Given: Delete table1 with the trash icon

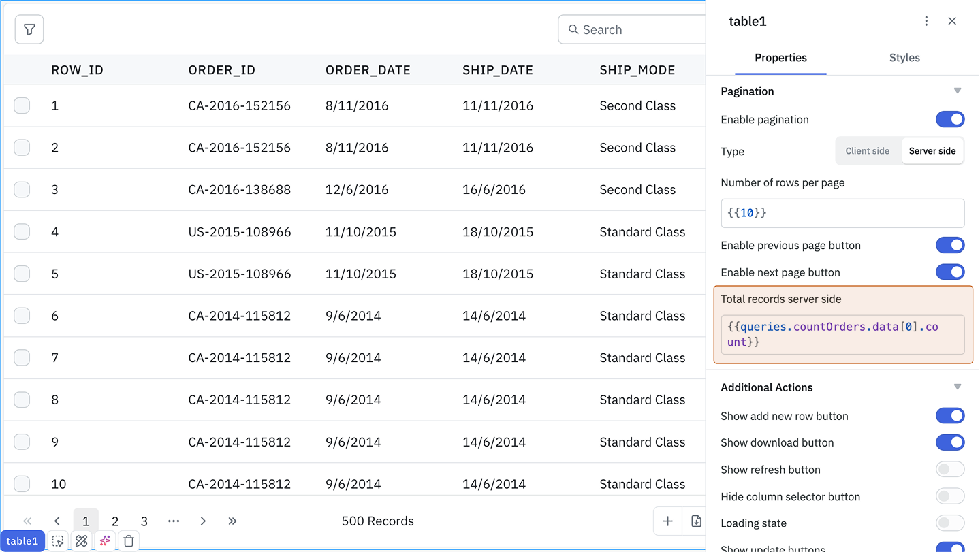Looking at the screenshot, I should pyautogui.click(x=129, y=541).
